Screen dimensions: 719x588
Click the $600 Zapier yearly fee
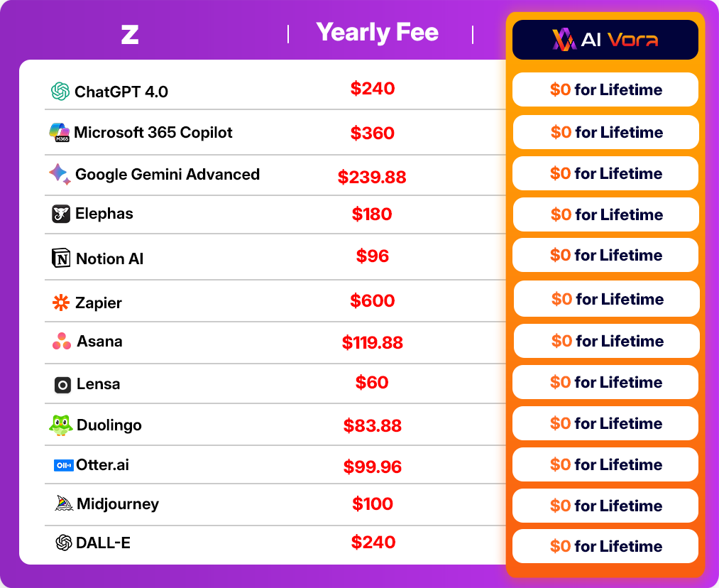pos(373,301)
